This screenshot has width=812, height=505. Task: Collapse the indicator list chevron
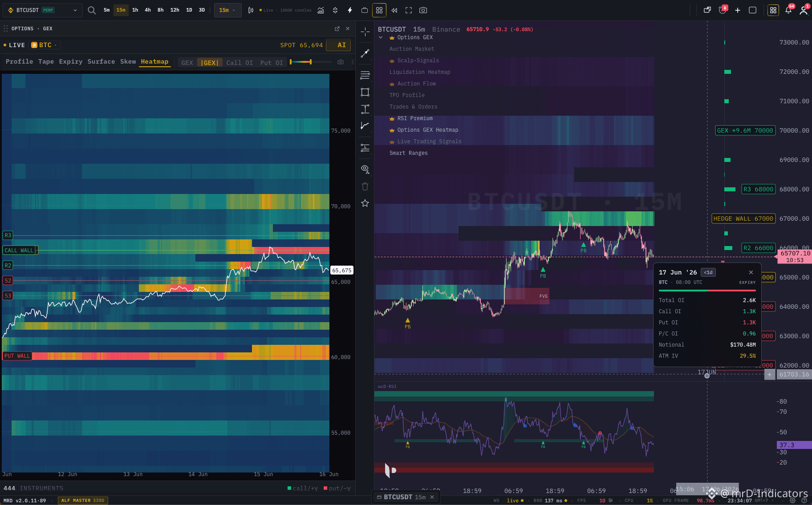pos(381,37)
